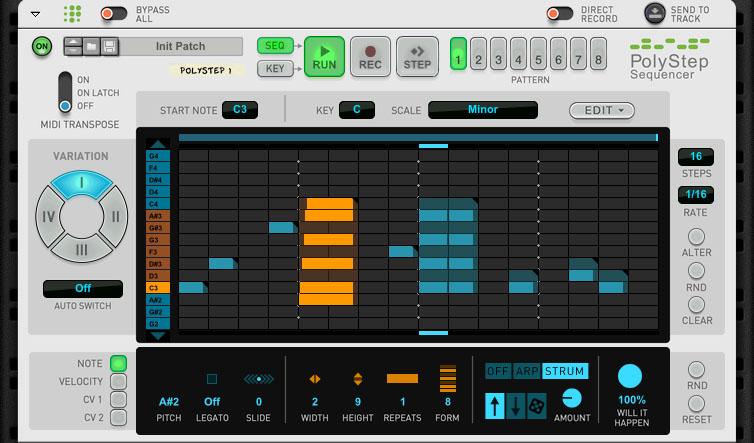
Task: Select the strum down arrow direction
Action: pos(515,405)
